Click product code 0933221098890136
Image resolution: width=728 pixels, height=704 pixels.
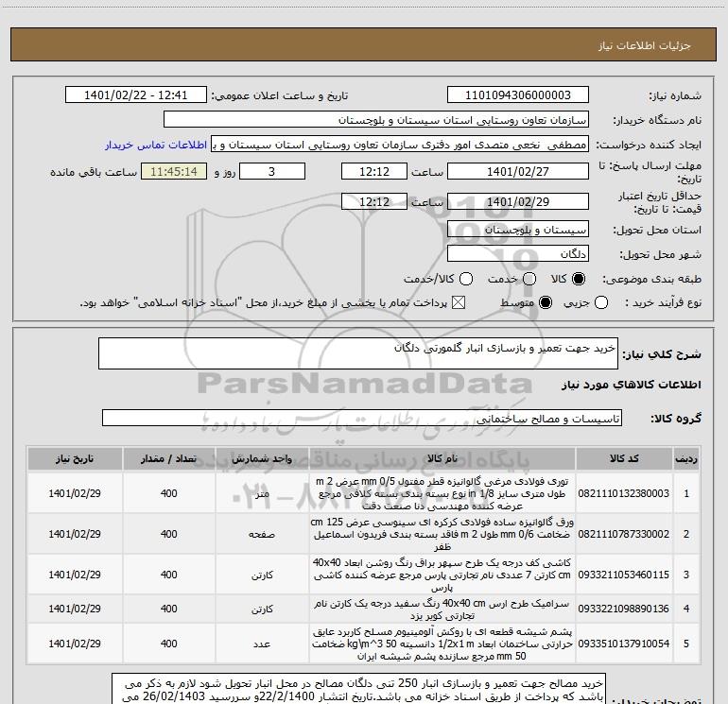click(x=624, y=609)
